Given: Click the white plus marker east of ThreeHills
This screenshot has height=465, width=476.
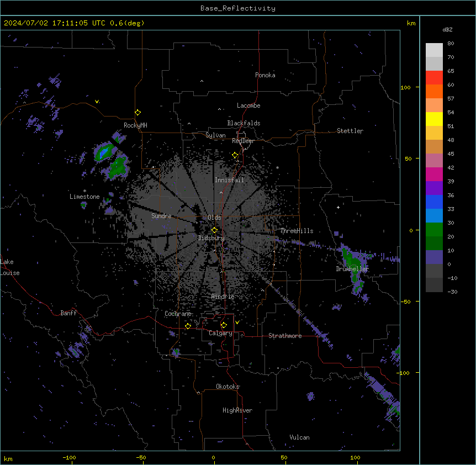Looking at the screenshot, I should (338, 207).
